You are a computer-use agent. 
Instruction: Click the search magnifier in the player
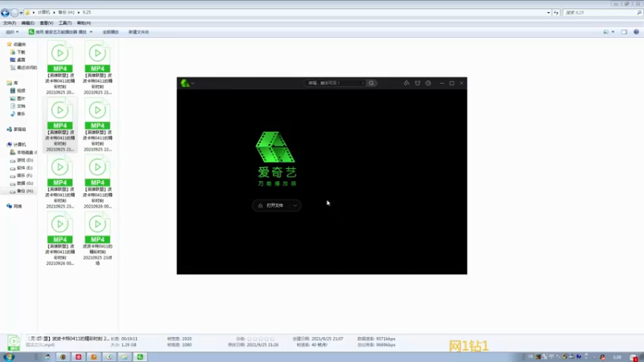[x=371, y=83]
